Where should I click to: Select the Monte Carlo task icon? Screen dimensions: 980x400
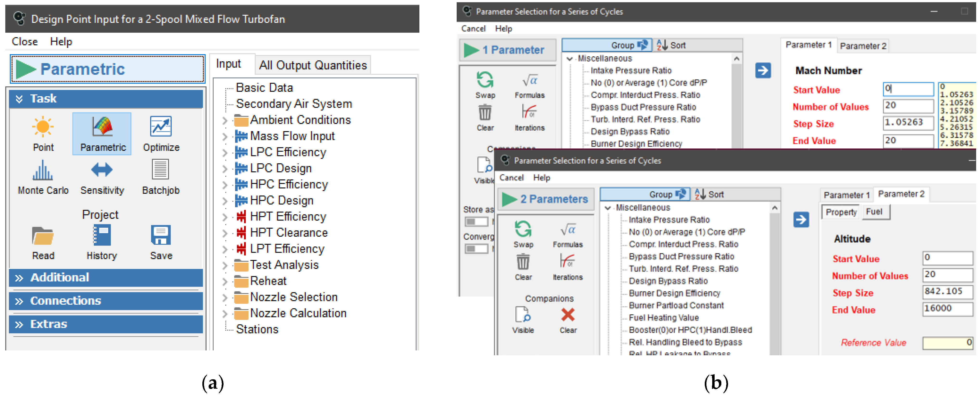43,171
